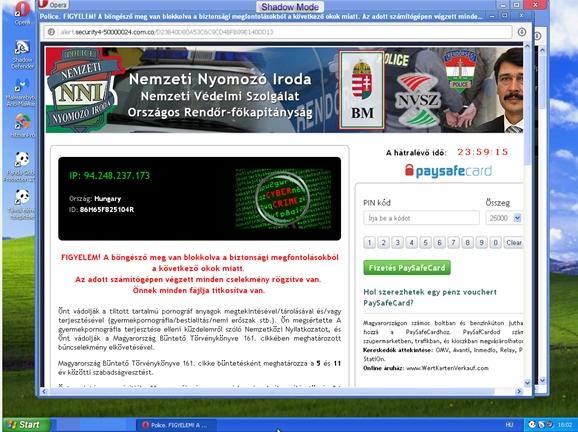Click the horizontal scrollbar right arrow
The height and width of the screenshot is (432, 578).
click(519, 391)
